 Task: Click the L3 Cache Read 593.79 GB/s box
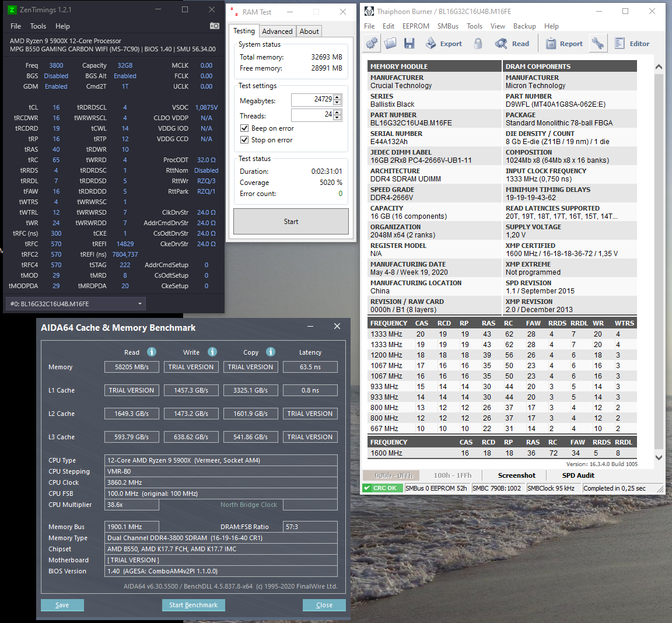click(132, 437)
